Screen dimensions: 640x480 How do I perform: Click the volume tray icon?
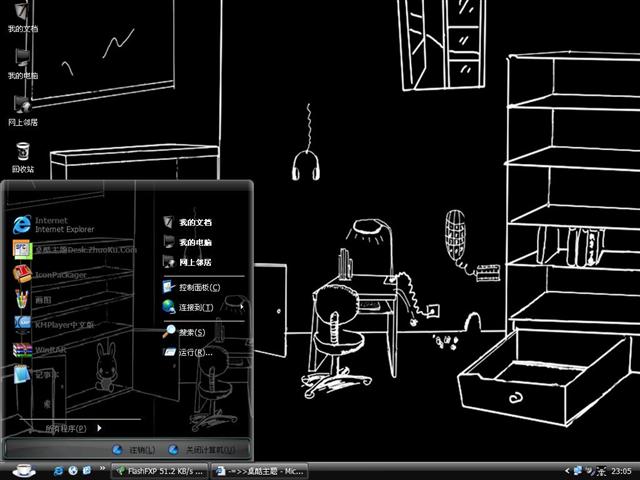(589, 471)
